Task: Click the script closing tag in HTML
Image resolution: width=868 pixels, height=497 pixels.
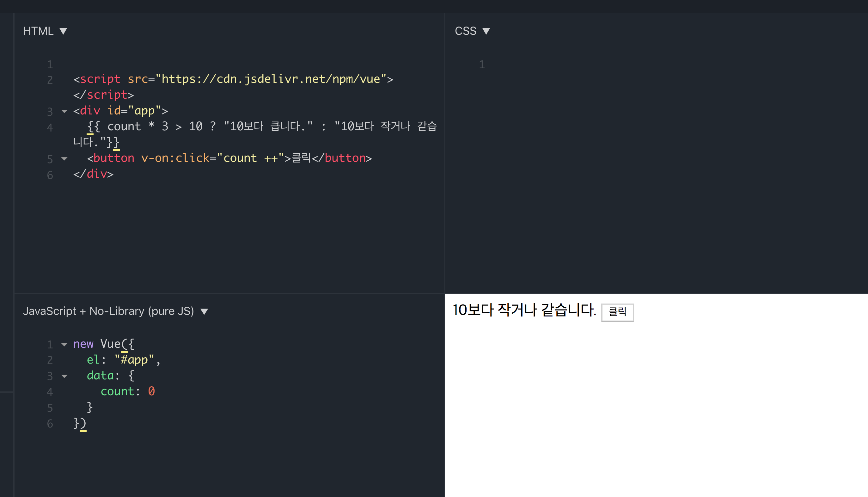Action: pos(103,95)
